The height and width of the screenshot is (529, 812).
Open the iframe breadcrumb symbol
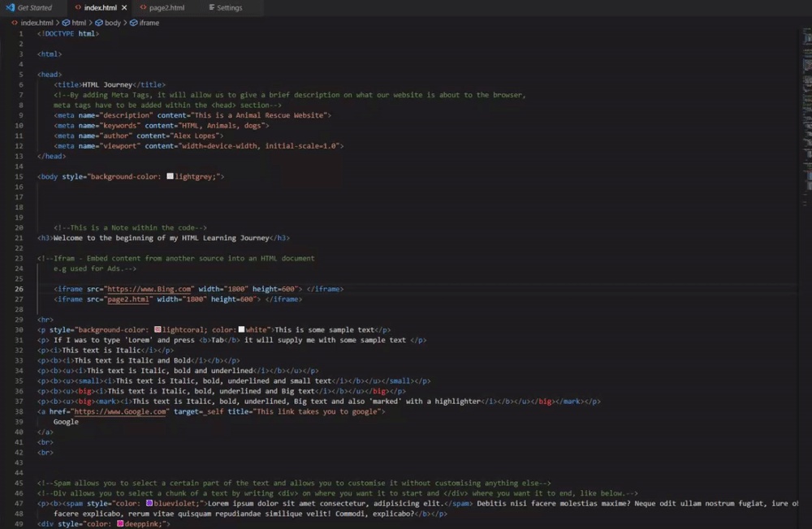point(149,23)
